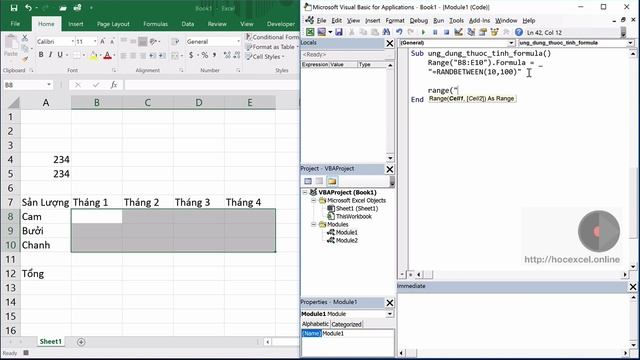The width and height of the screenshot is (640, 360).
Task: Open the ung_dung_thuoc_tinh_formula procedure dropdown
Action: (631, 43)
